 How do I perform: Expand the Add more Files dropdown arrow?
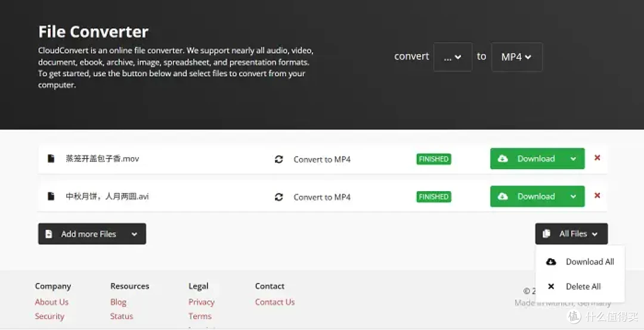[134, 234]
